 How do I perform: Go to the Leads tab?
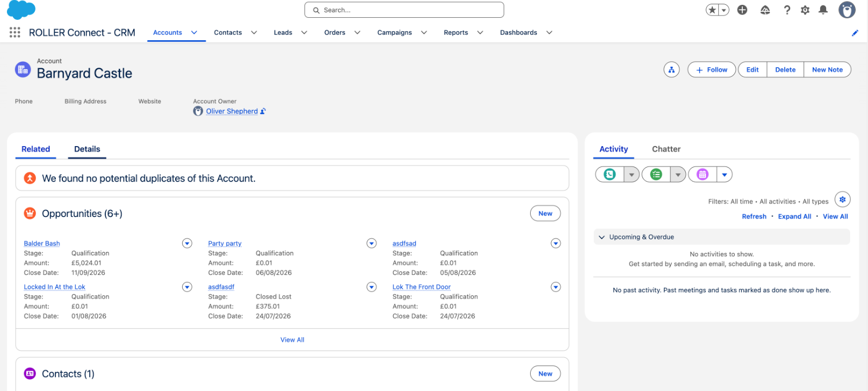[x=283, y=33]
